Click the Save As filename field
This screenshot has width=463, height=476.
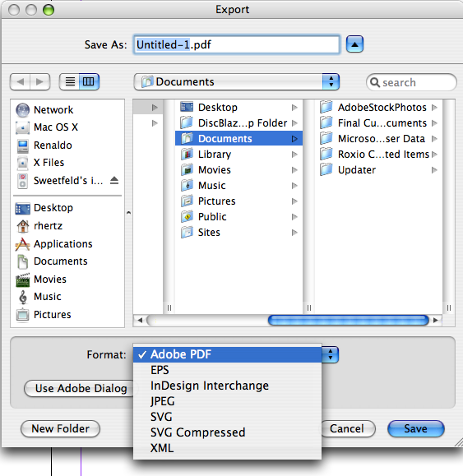[237, 44]
